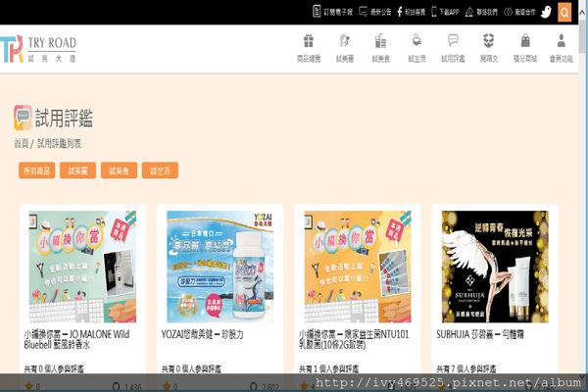
Task: Click the YOZAI悠哉美健－珍股力 title
Action: [203, 334]
